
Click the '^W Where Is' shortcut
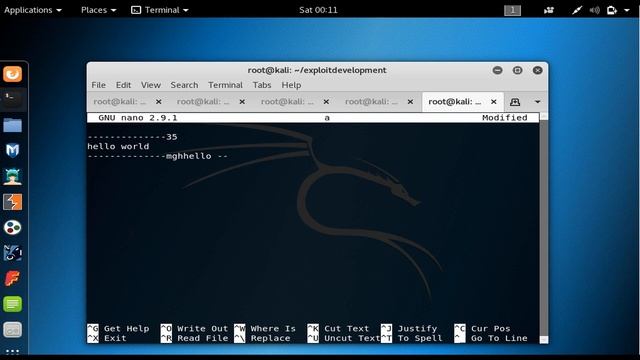click(x=265, y=329)
